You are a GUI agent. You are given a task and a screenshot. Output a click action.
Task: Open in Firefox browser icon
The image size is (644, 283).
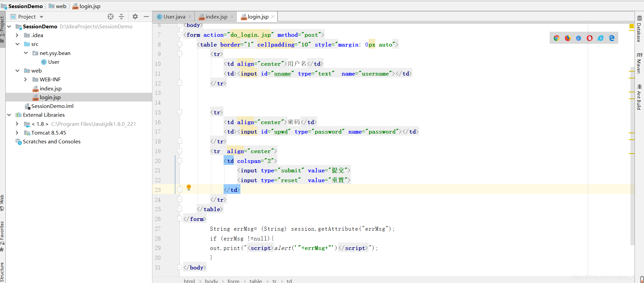568,38
